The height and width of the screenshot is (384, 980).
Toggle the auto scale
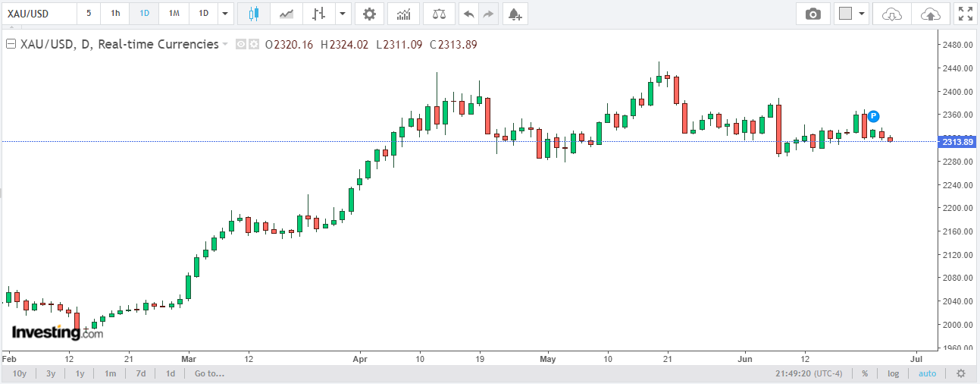(x=928, y=373)
